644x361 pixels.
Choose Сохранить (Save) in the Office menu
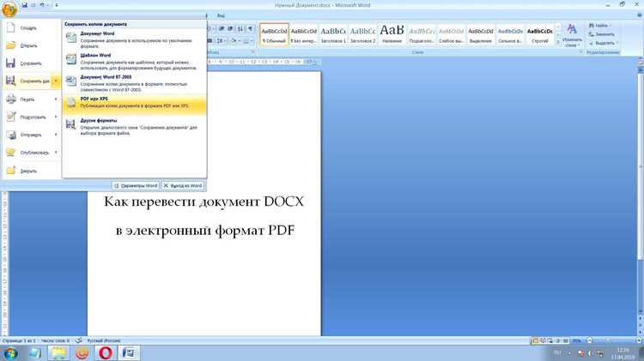[31, 63]
